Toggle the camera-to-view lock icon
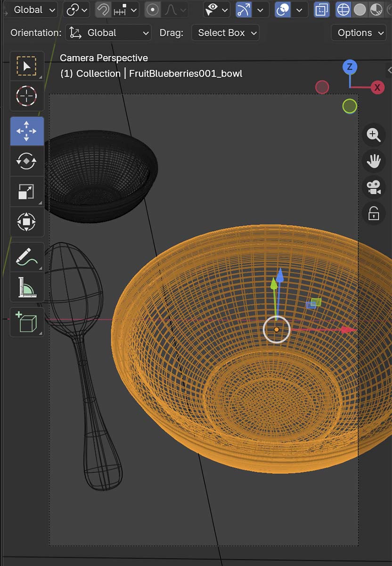392x566 pixels. point(374,214)
